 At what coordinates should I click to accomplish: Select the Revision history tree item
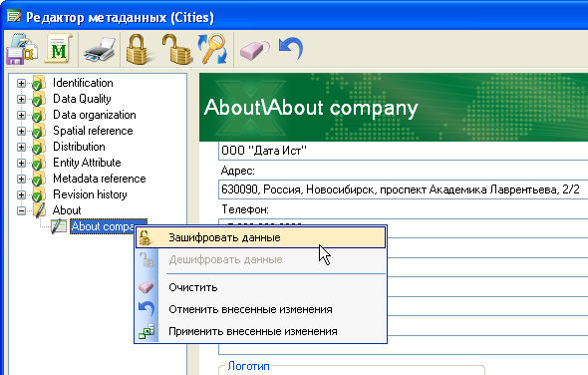click(90, 194)
